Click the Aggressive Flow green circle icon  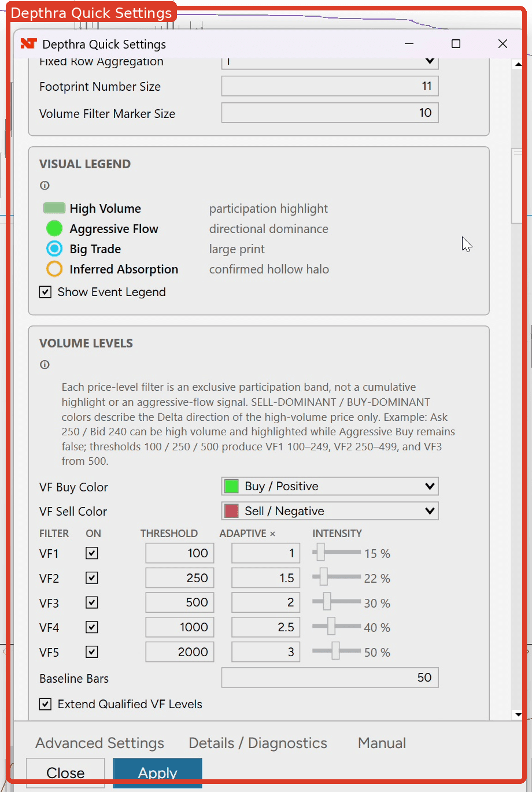[54, 228]
